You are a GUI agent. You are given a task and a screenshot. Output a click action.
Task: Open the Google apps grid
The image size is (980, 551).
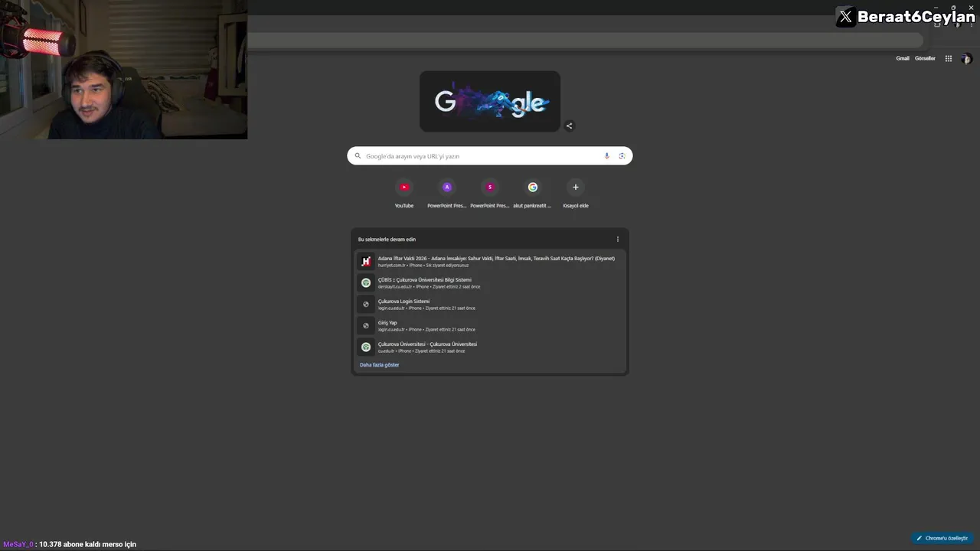tap(949, 58)
